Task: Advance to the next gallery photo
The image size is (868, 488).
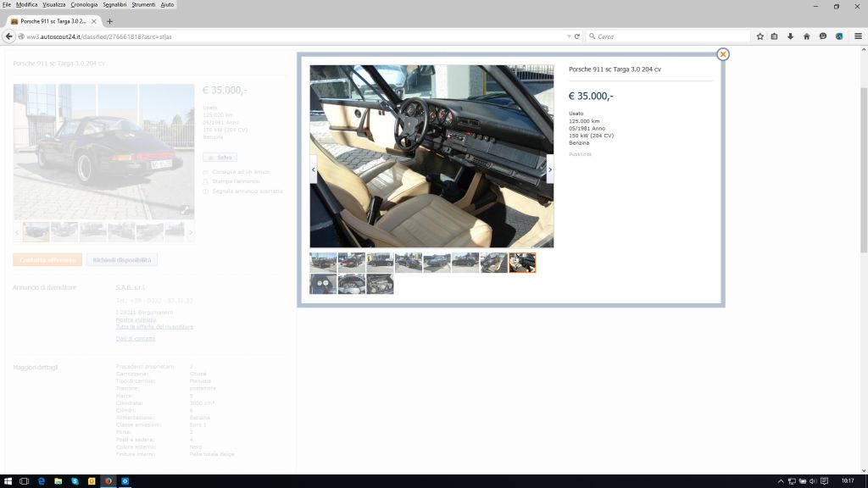Action: coord(549,169)
